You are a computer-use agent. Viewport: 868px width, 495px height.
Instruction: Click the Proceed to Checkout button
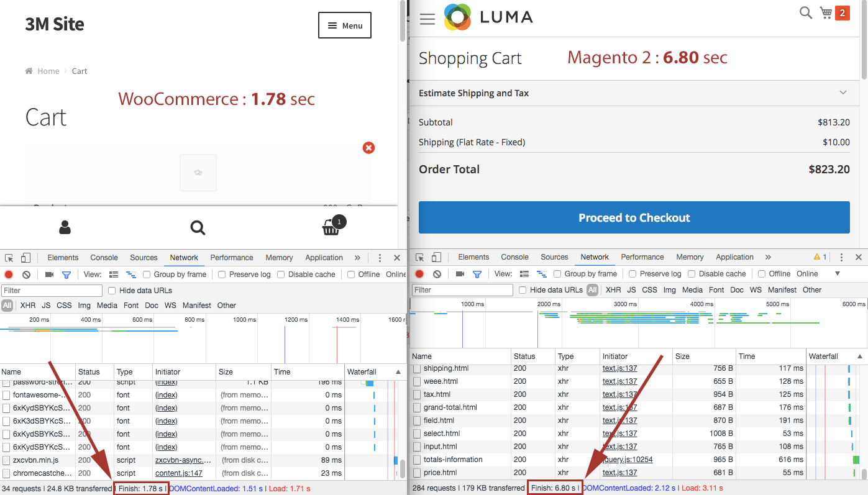634,218
